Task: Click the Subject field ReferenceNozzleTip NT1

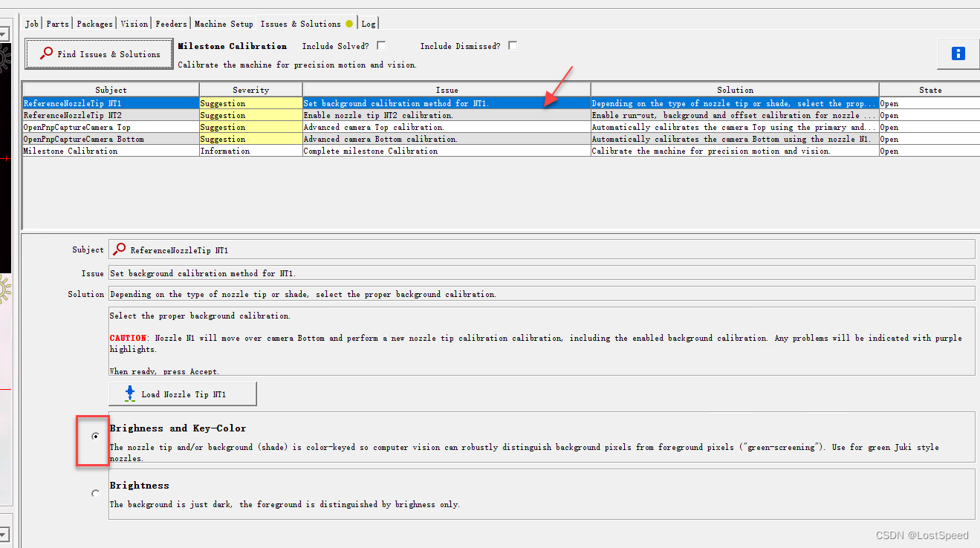Action: tap(542, 249)
